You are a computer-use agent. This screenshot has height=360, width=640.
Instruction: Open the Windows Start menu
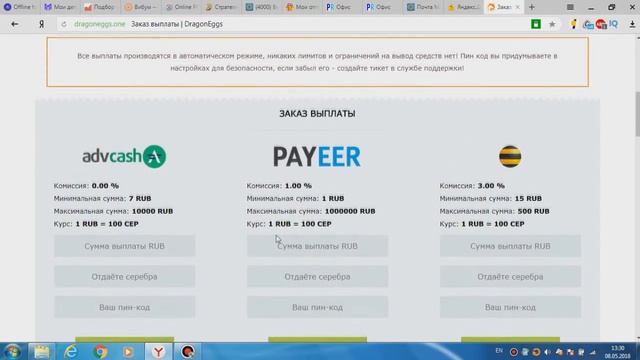[x=12, y=351]
